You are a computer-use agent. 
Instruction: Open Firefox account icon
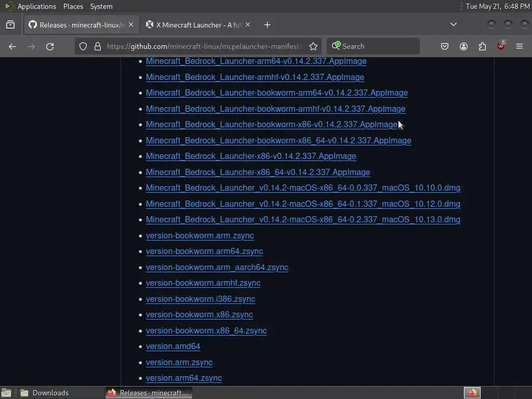pos(463,46)
